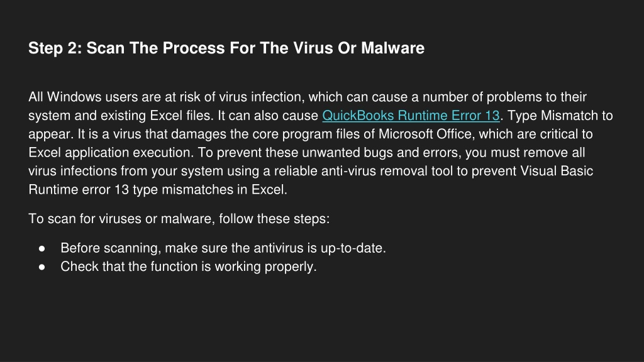Click the word 'up-to-date' in first bullet

pos(351,248)
